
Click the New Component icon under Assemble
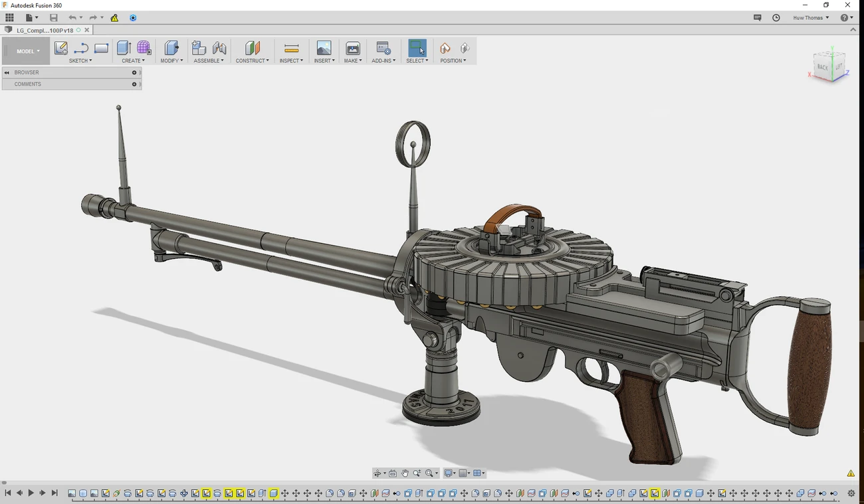(x=198, y=48)
